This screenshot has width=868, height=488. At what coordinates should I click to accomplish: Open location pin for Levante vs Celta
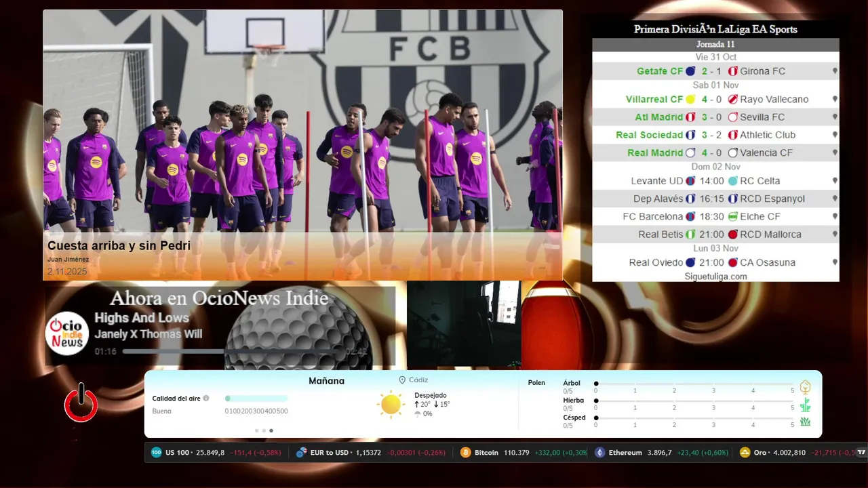click(x=835, y=181)
